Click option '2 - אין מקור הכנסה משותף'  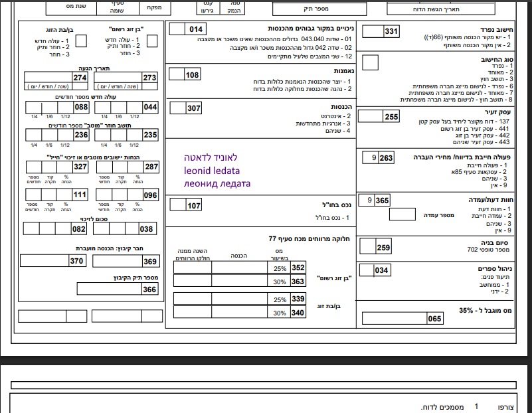point(477,45)
